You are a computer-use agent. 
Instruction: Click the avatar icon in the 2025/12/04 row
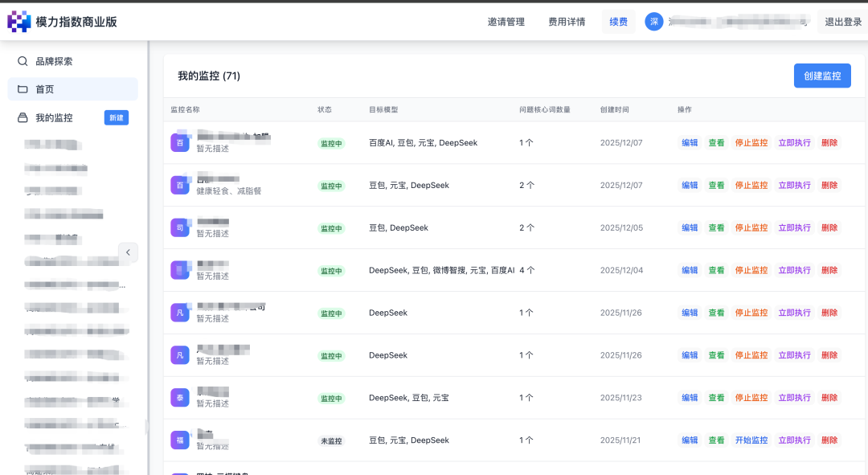(180, 270)
